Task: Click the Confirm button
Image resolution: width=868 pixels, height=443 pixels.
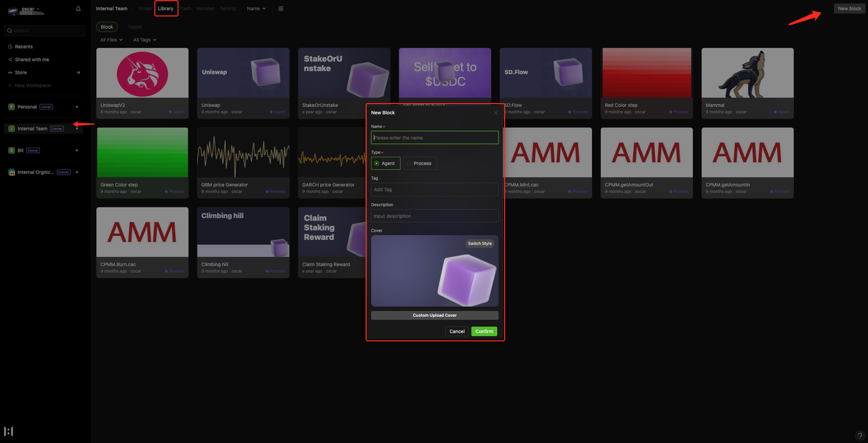Action: tap(484, 331)
